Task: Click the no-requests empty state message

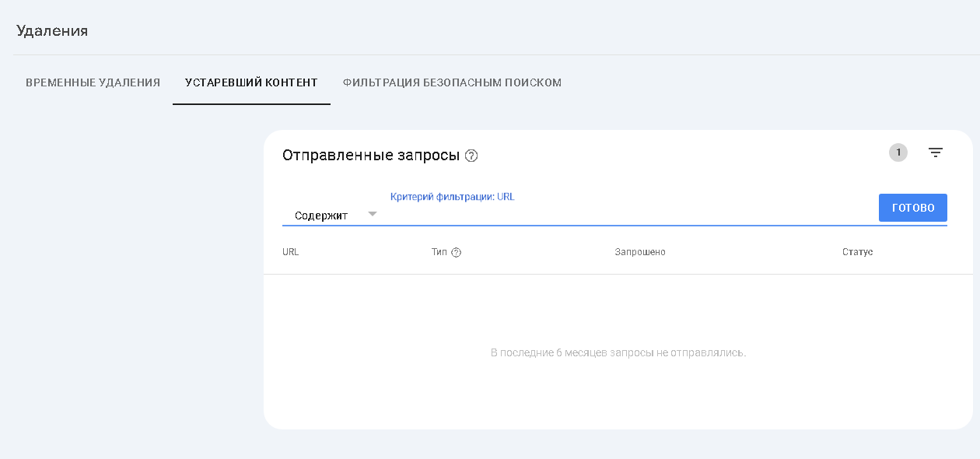Action: (x=618, y=353)
